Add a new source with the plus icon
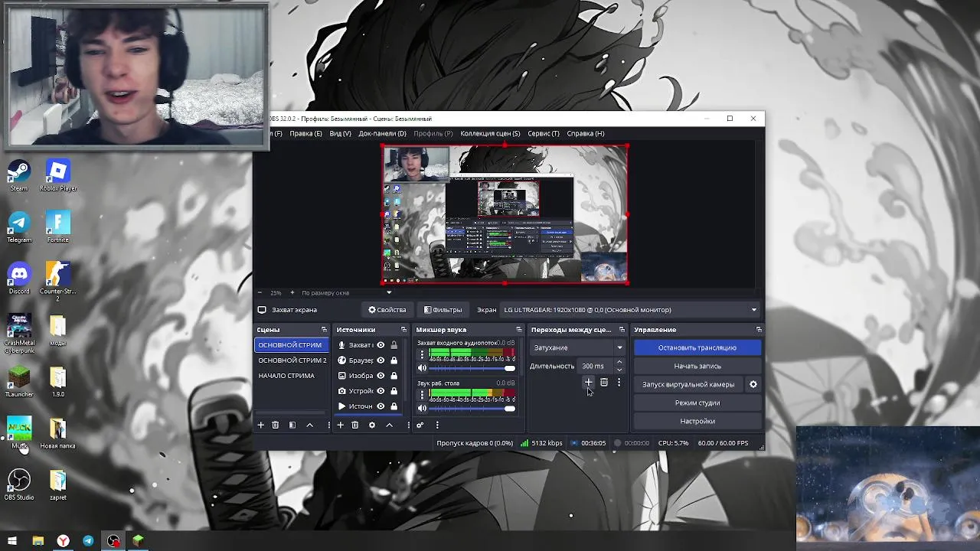The width and height of the screenshot is (980, 551). tap(340, 425)
